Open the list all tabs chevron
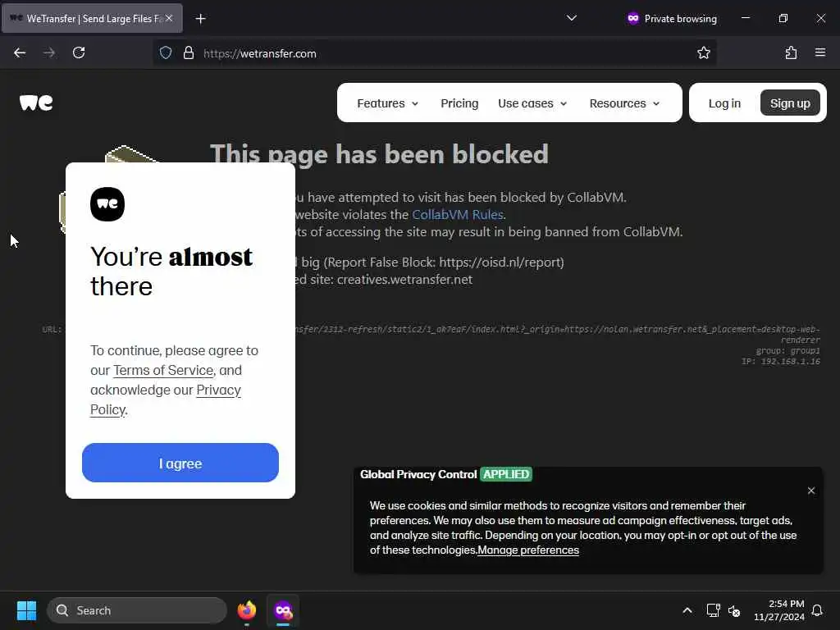 pyautogui.click(x=572, y=18)
